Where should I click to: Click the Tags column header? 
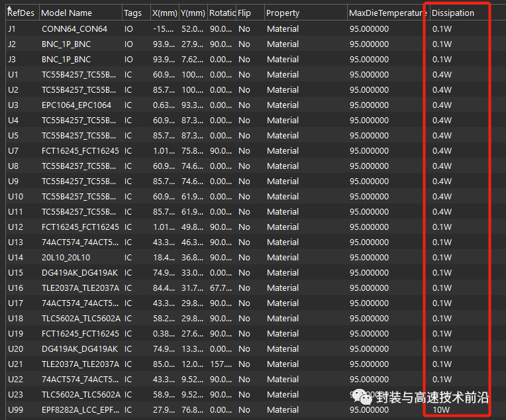(136, 13)
